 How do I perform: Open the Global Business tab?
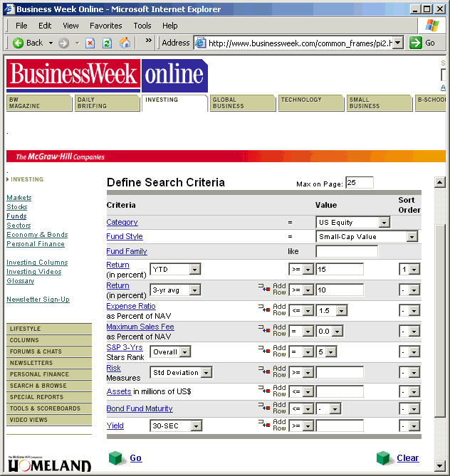click(241, 103)
